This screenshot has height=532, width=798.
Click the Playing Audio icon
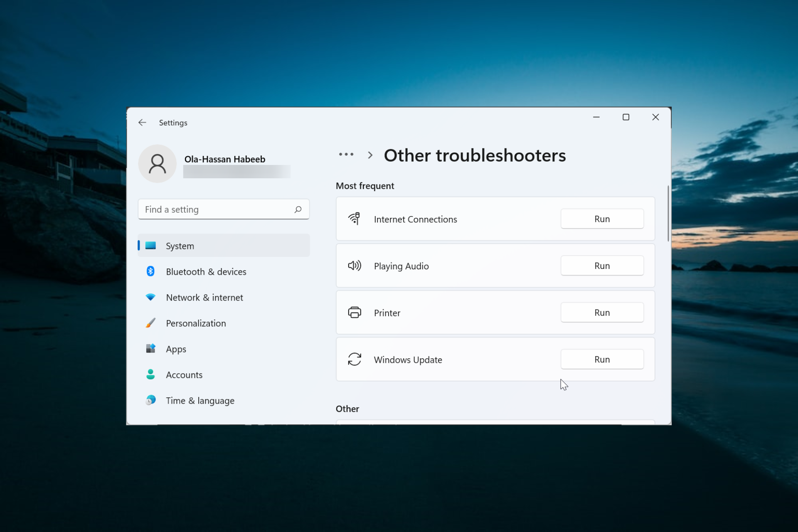pos(354,266)
